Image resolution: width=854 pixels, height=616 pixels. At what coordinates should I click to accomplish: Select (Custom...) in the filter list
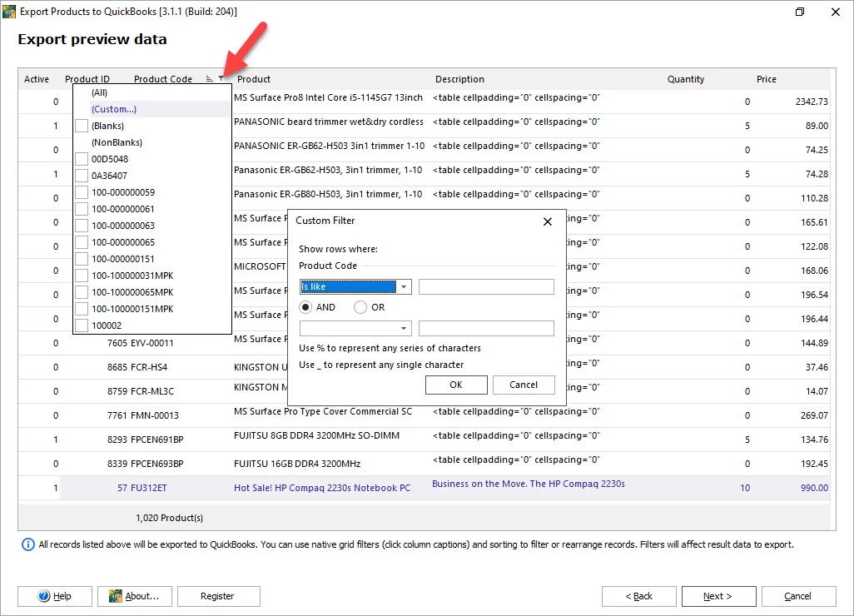(x=113, y=109)
